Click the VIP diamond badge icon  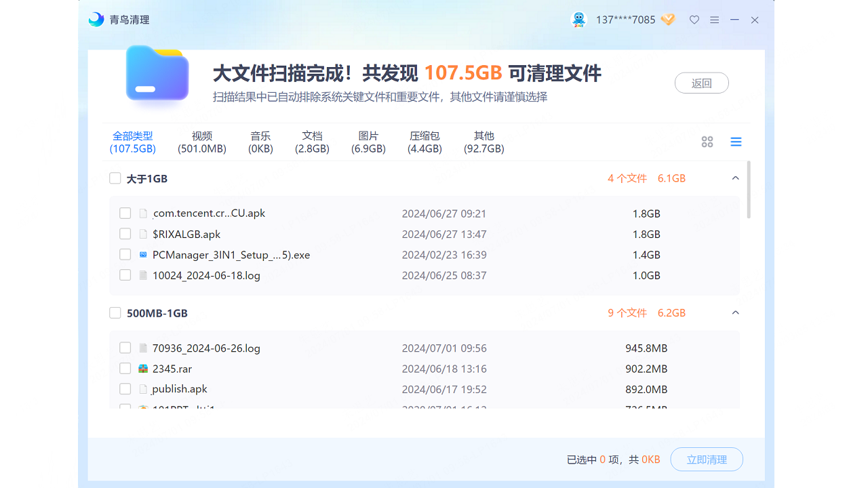668,20
